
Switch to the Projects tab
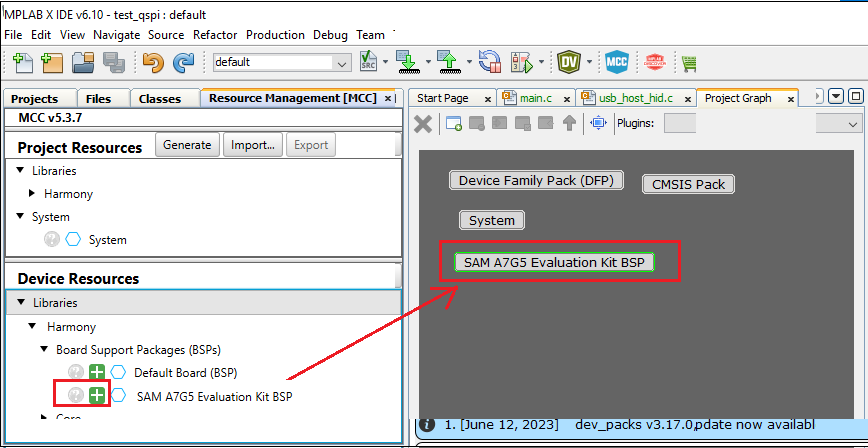click(x=34, y=99)
